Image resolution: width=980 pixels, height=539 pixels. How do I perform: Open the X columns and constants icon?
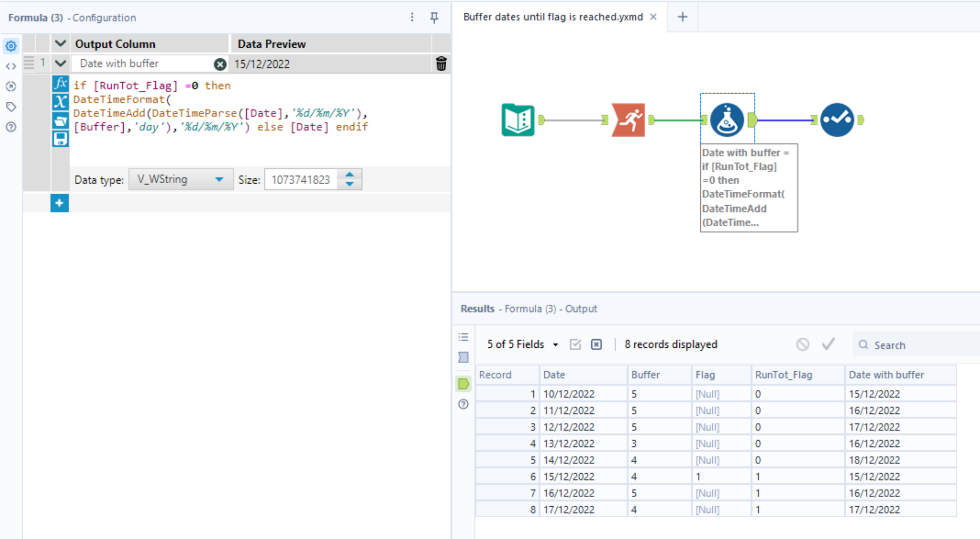coord(61,102)
